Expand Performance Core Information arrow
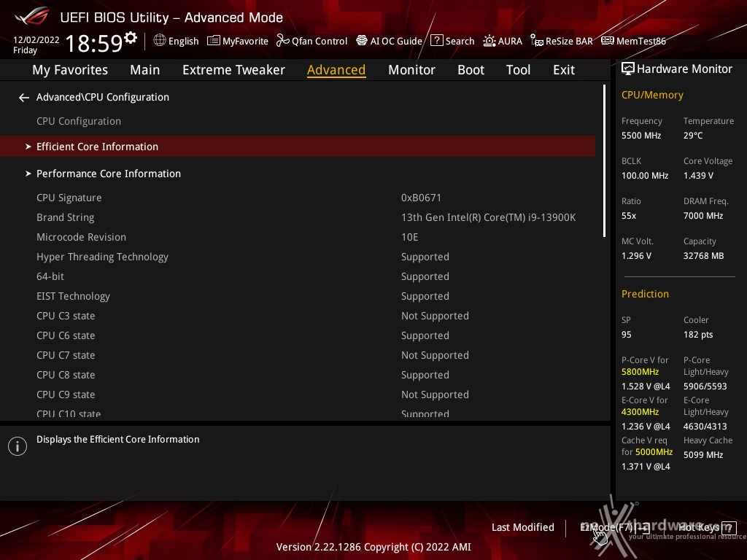747x560 pixels. (28, 174)
